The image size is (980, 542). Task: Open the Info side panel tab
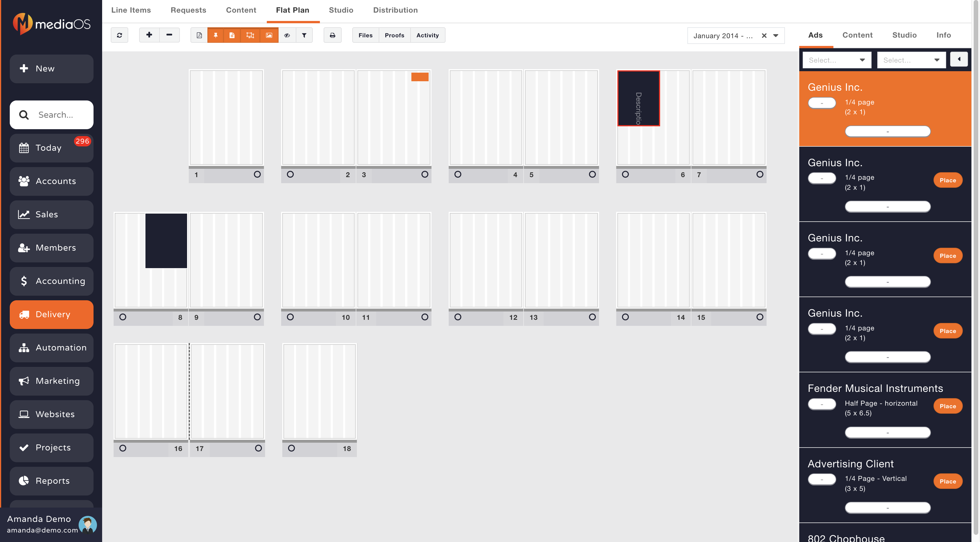944,35
